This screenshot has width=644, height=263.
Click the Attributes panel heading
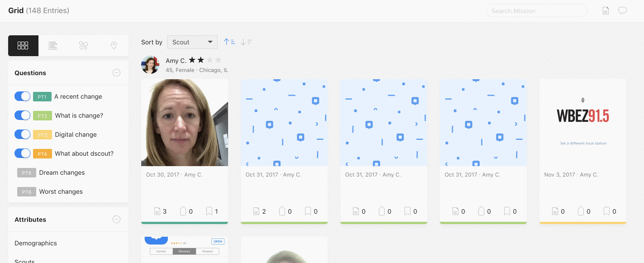pyautogui.click(x=30, y=220)
